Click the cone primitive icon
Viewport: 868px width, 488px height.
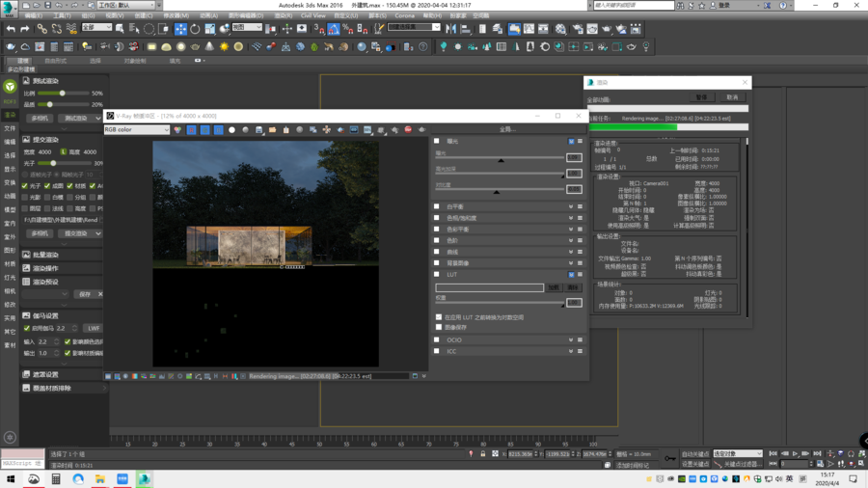pos(209,47)
